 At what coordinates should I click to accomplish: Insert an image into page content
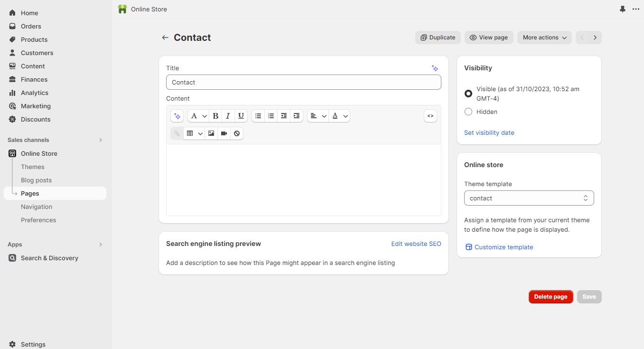211,133
